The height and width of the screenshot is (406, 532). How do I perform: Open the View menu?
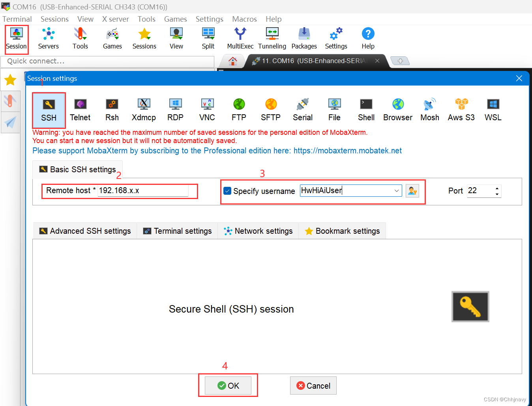pyautogui.click(x=85, y=19)
